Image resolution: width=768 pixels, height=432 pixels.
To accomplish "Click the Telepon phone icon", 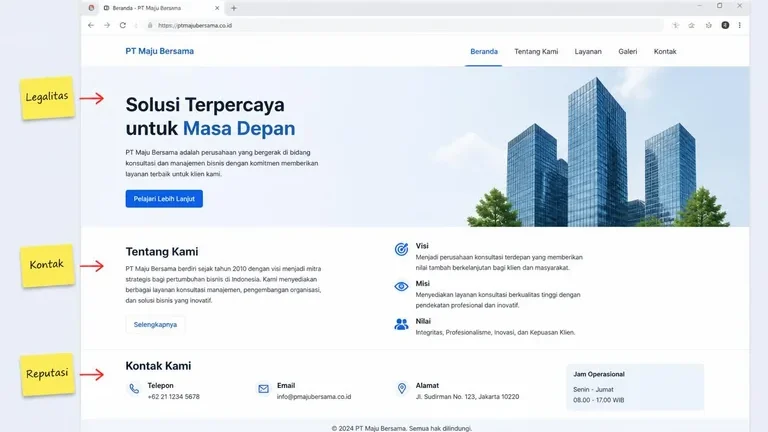I will coord(134,389).
